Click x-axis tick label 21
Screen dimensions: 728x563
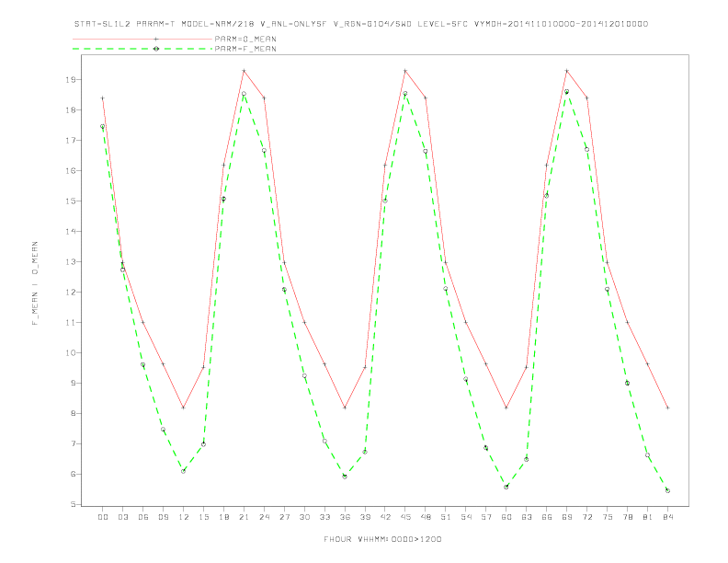click(244, 517)
